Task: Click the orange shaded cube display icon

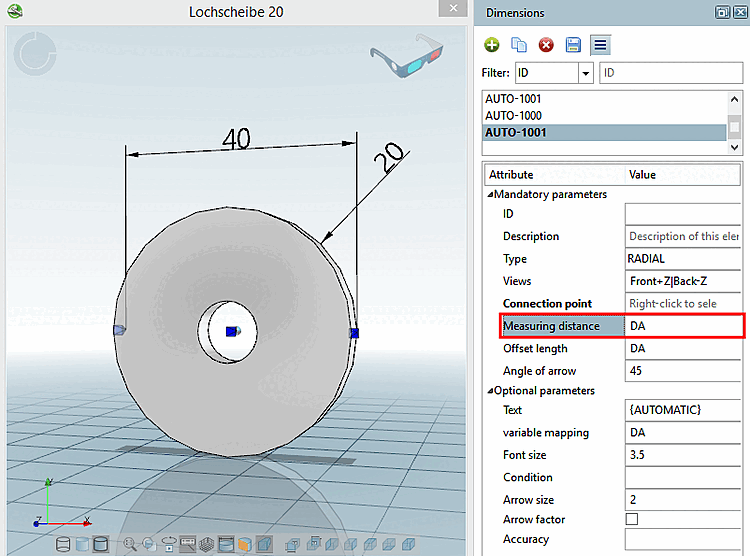Action: pos(245,544)
